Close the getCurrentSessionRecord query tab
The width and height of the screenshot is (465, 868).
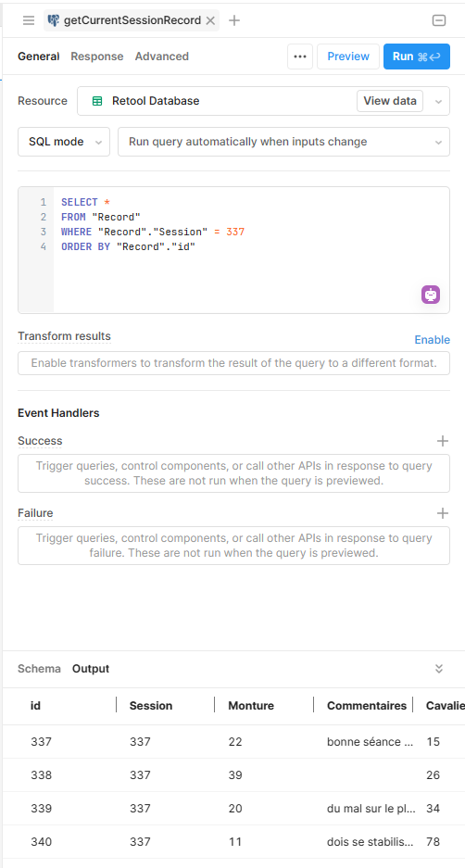[210, 20]
